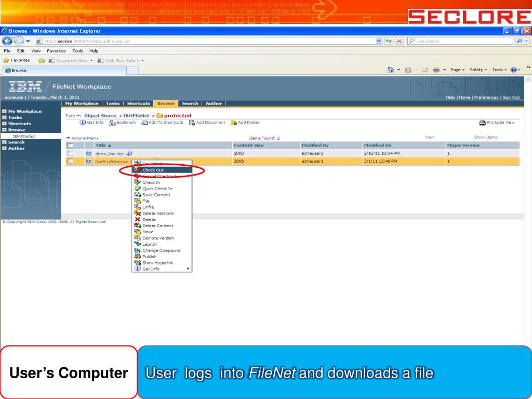Click the Live Search magnifier button
Screen dimensions: 532x399
(x=519, y=41)
